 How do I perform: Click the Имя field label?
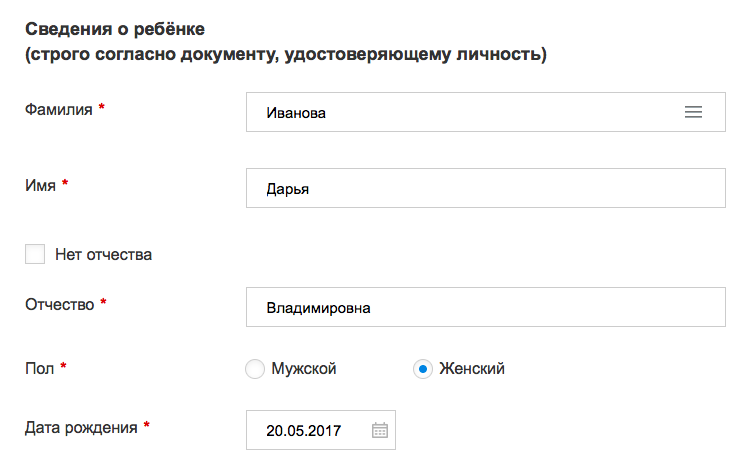coord(40,184)
